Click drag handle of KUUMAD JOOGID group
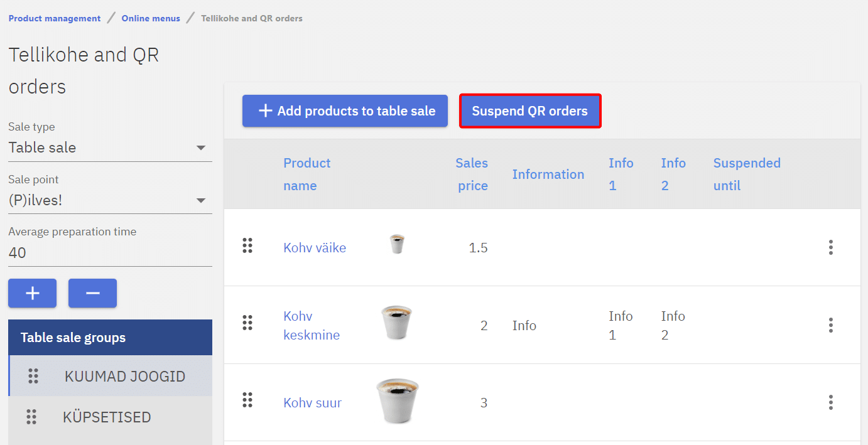868x445 pixels. [33, 376]
